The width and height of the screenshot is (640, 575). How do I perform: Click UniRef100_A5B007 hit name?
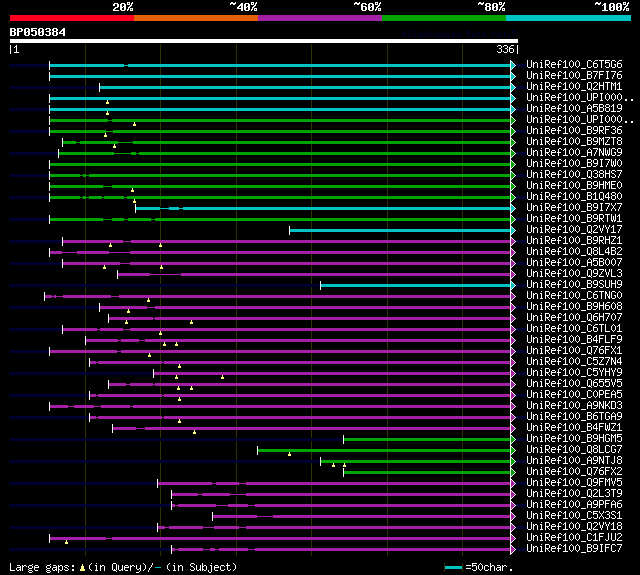click(574, 263)
